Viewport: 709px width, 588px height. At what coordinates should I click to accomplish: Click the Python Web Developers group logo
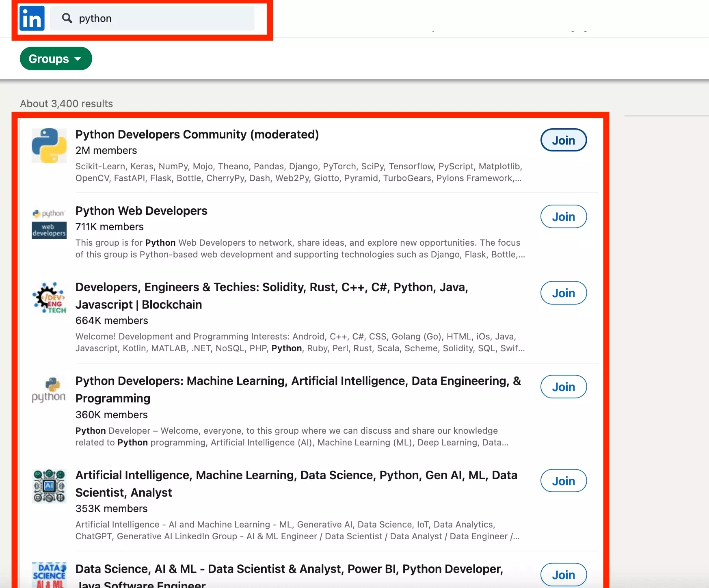coord(49,223)
